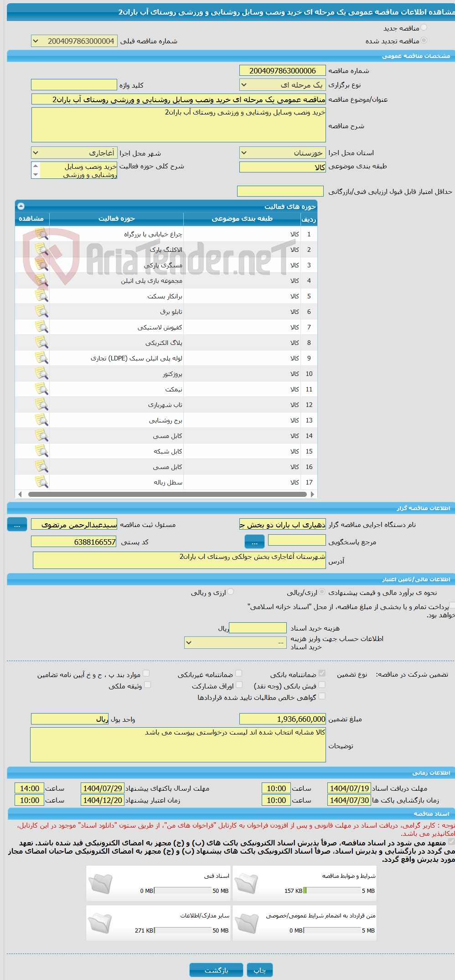Toggle the متعهد می شود agreement checkbox
Screen dimensions: 455x980
[451, 842]
